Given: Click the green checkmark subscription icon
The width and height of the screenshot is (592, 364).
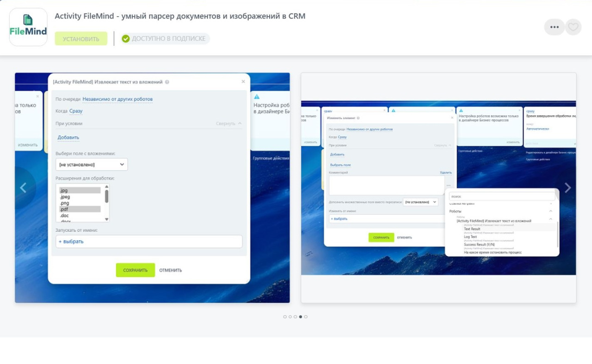Looking at the screenshot, I should point(125,39).
